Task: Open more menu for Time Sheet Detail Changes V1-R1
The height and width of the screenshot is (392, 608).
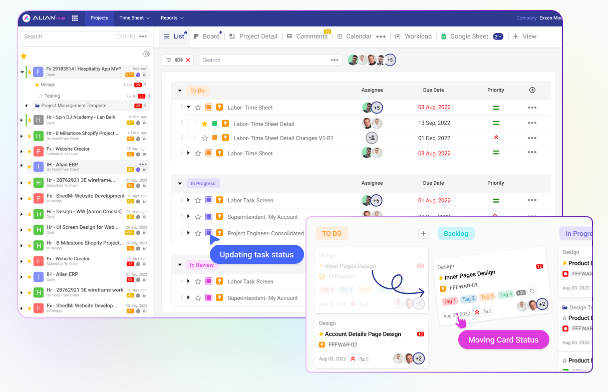Action: (x=532, y=138)
